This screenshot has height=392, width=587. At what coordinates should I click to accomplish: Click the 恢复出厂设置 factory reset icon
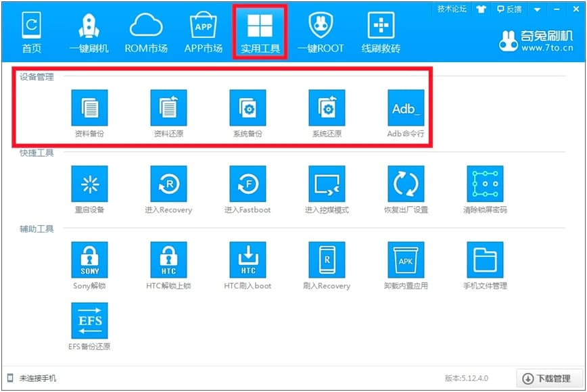click(406, 184)
